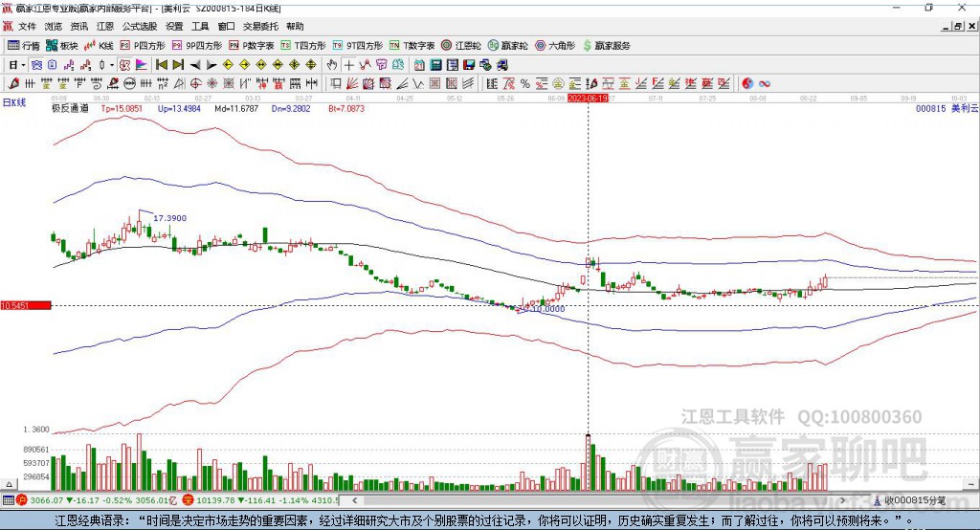Image resolution: width=980 pixels, height=530 pixels.
Task: Open the 9P四方形 tool
Action: (x=197, y=46)
